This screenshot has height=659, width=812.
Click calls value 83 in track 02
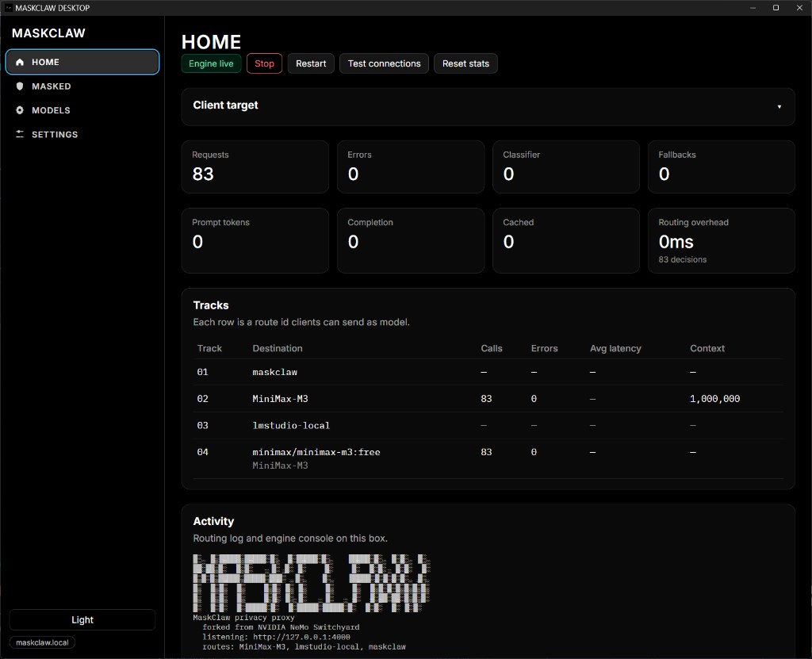[486, 399]
